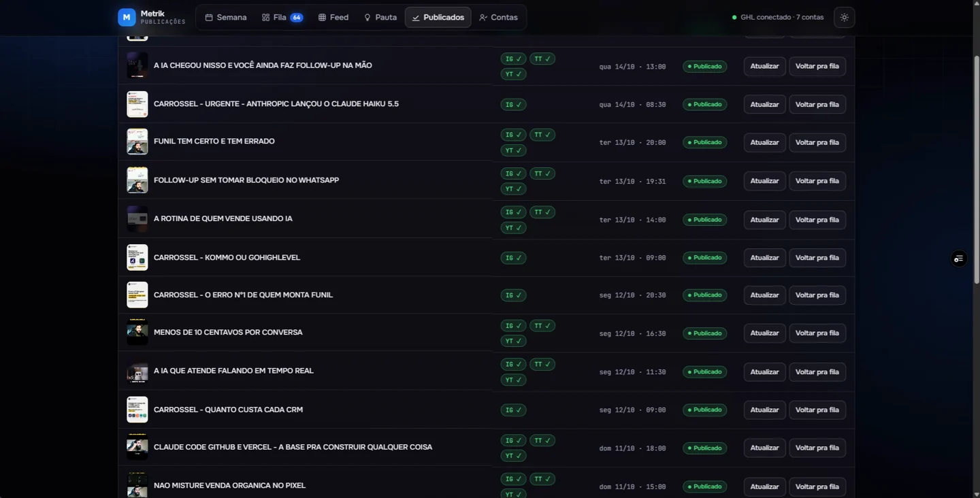Click GHL conectado status indicator

[x=777, y=17]
